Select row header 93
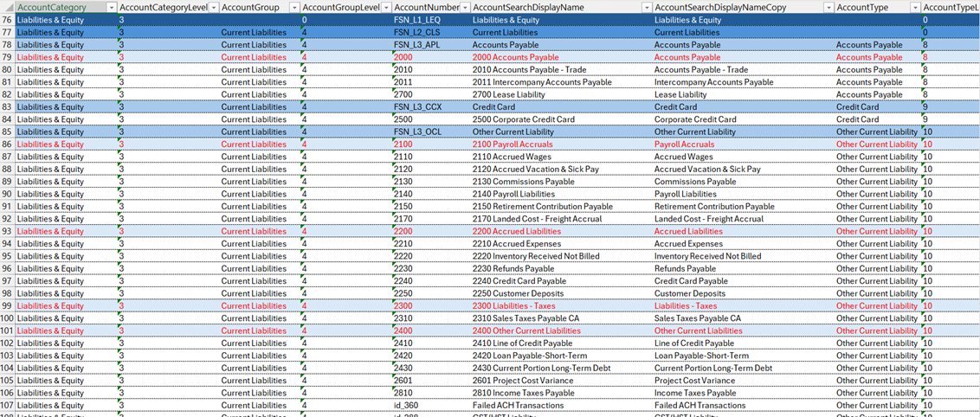The height and width of the screenshot is (417, 980). click(7, 231)
